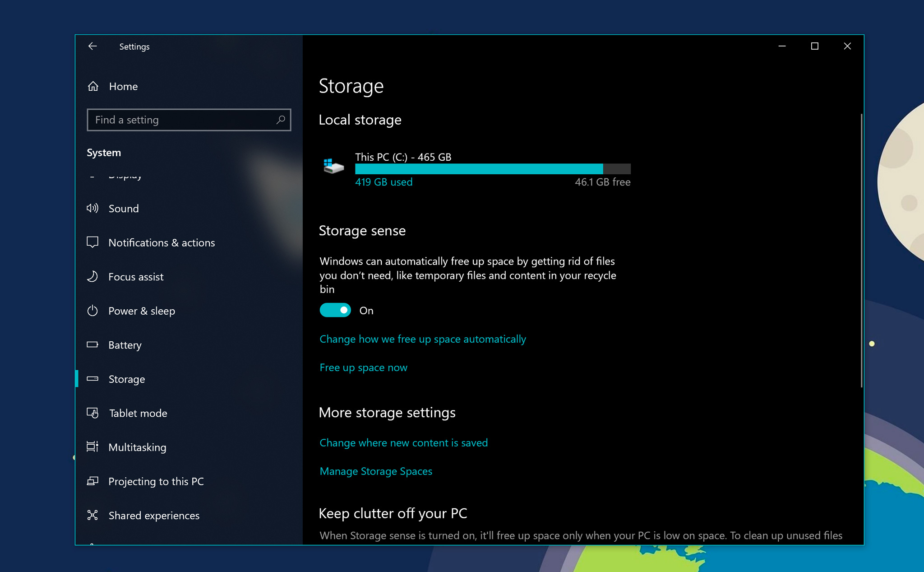The image size is (924, 572).
Task: Maximize the Settings window
Action: click(x=814, y=46)
